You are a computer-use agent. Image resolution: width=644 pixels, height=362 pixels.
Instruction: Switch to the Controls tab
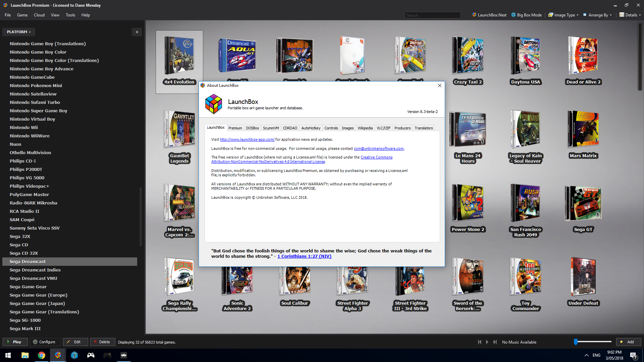coord(331,128)
